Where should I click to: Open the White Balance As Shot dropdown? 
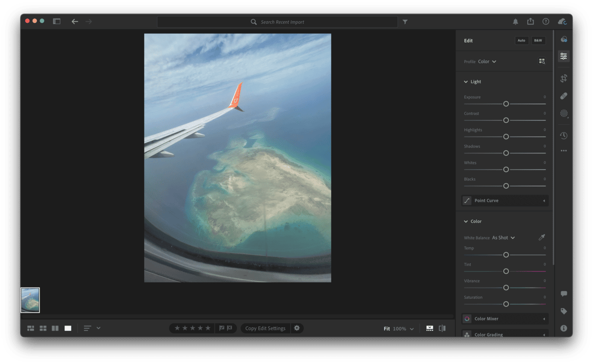503,238
